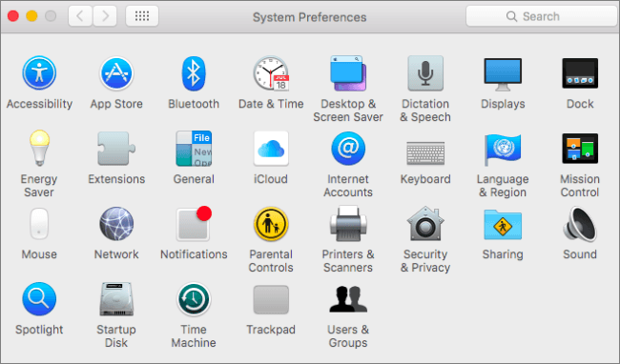Viewport: 620px width, 364px height.
Task: Open Language & Region flag icon
Action: pos(503,150)
